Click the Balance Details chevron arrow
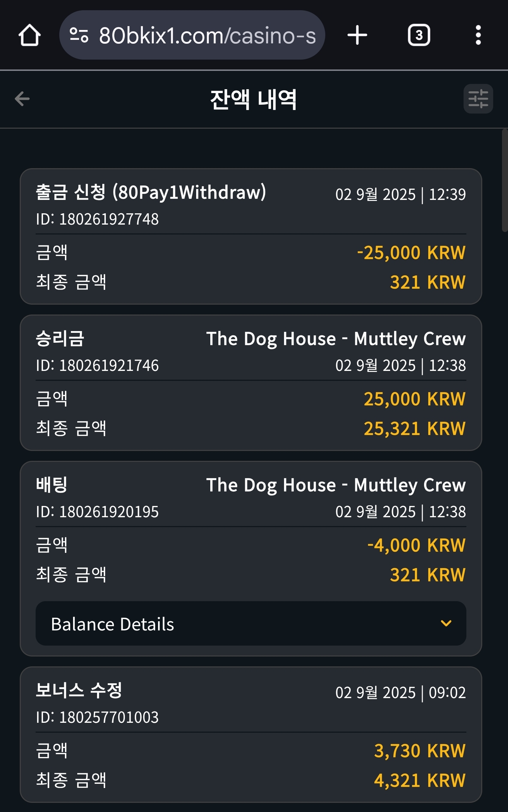This screenshot has height=812, width=508. click(x=446, y=623)
